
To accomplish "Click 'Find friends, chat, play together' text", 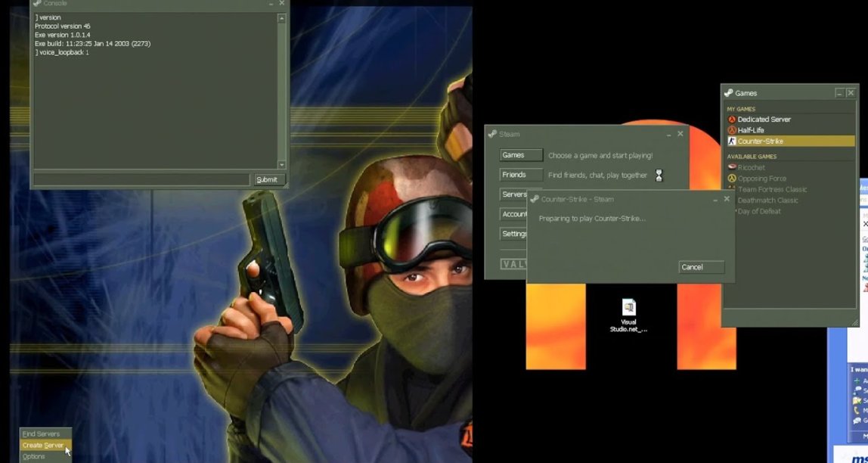I will click(x=597, y=175).
